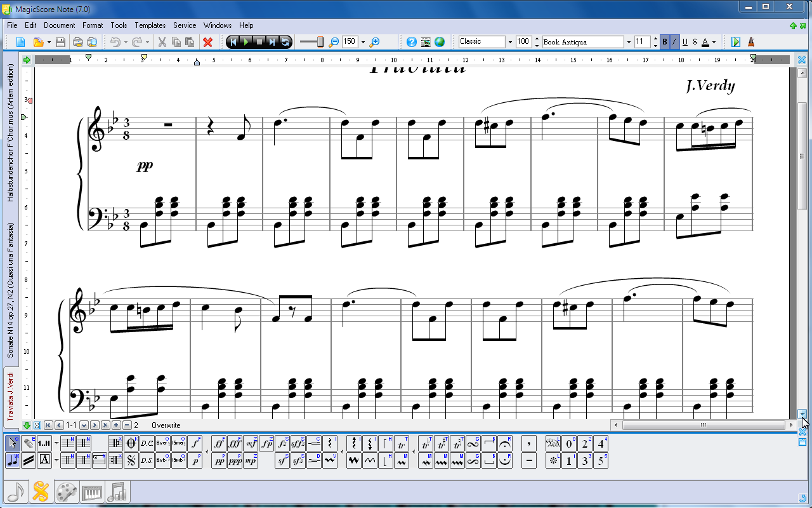Screen dimensions: 812x508
Task: Adjust the zoom slider in toolbar
Action: 311,42
